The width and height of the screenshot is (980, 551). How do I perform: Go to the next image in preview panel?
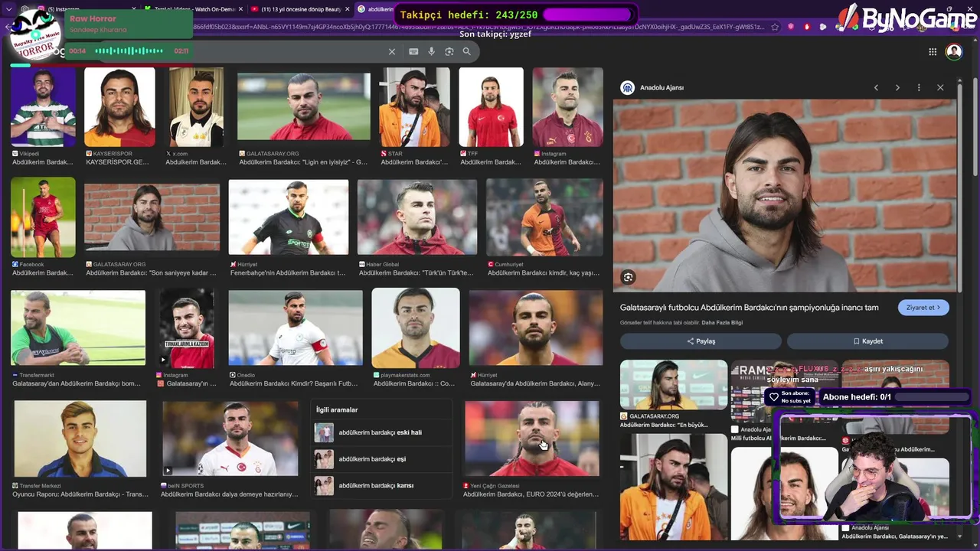point(897,87)
